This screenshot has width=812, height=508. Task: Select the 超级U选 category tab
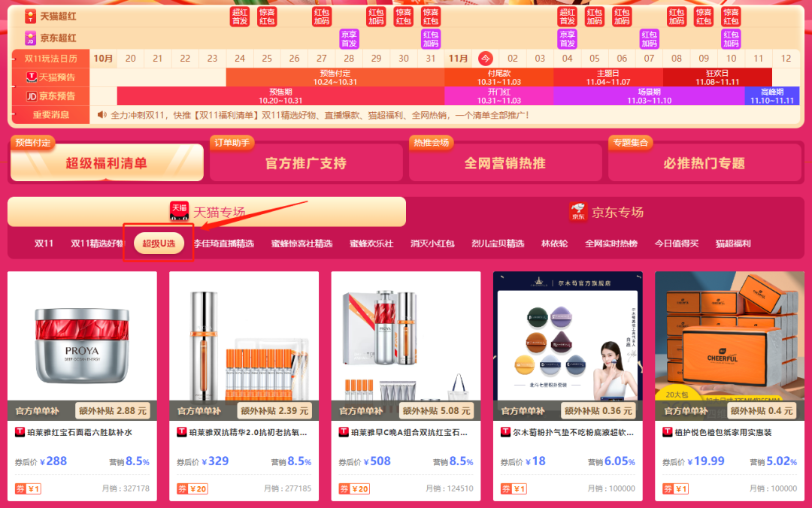click(x=159, y=243)
